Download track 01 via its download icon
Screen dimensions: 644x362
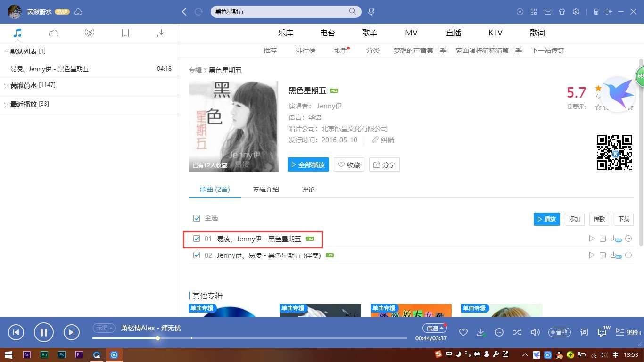coord(615,239)
